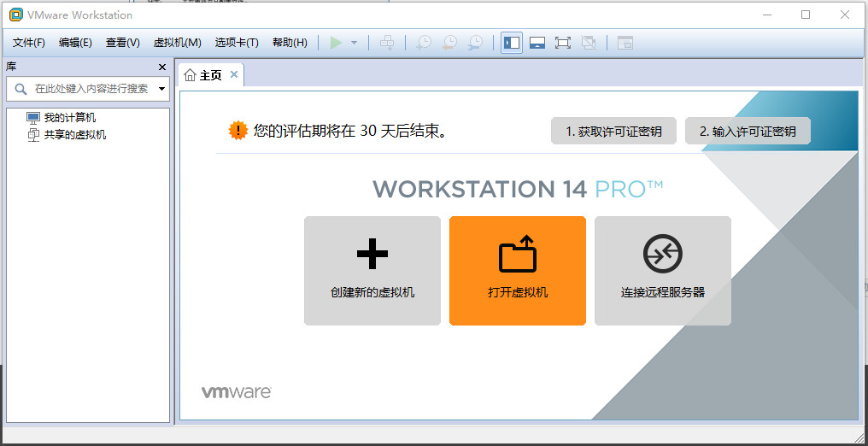
Task: Click the 您的评估期将在 30 天后结束 text
Action: click(x=350, y=131)
